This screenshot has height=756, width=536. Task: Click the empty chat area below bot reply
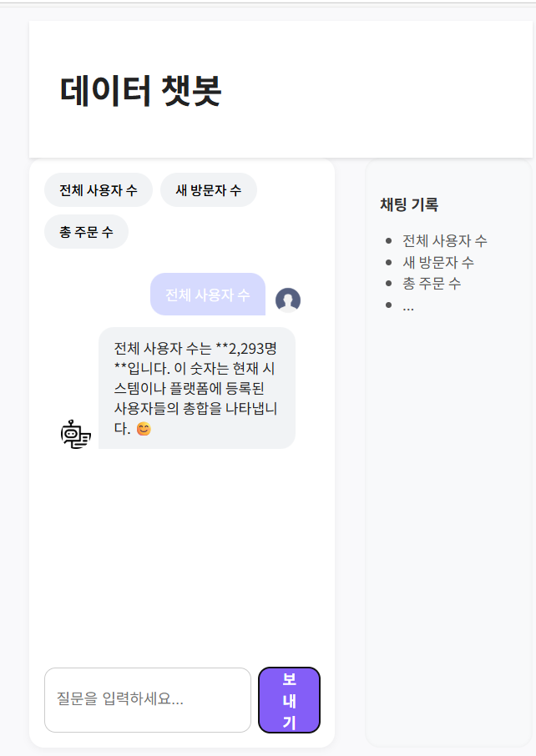[x=182, y=554]
